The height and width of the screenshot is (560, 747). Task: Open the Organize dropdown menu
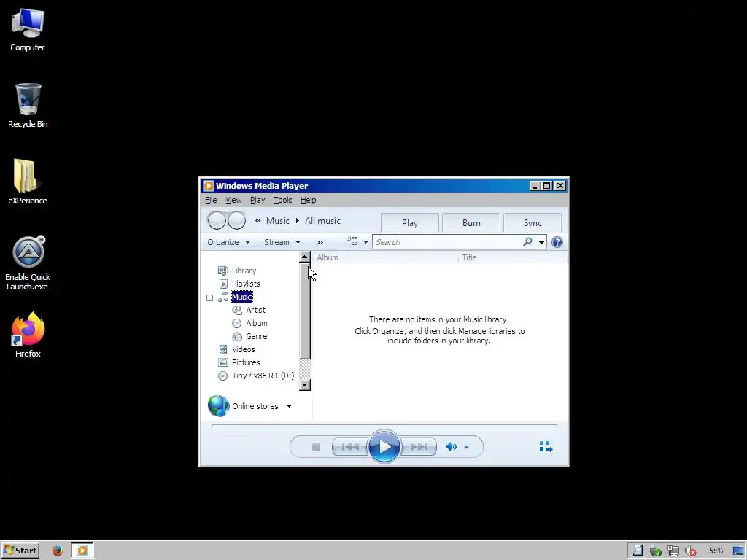[x=228, y=242]
